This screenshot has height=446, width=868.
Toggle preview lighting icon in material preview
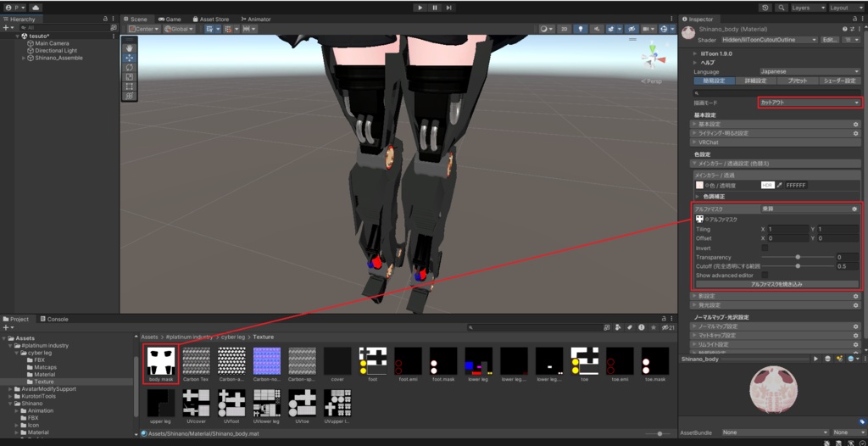[840, 359]
